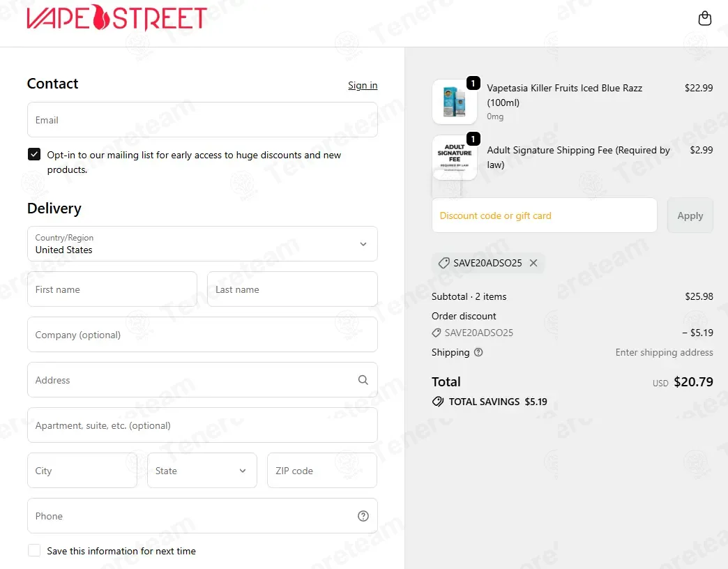Click the Vape Street logo
The image size is (728, 569).
pos(117,17)
